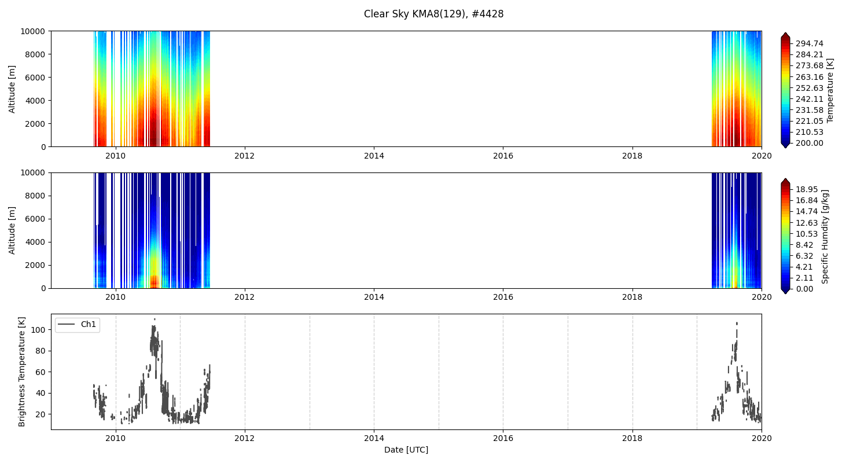Click the 294.74 colorbar tick value
The width and height of the screenshot is (868, 463).
tap(809, 43)
